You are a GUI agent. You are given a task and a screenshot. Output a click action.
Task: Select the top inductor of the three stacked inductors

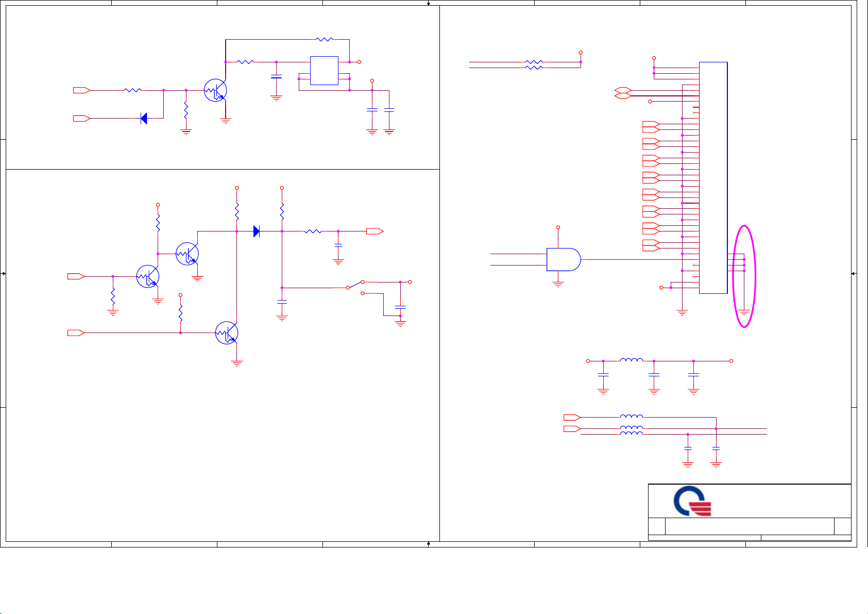[x=631, y=416]
